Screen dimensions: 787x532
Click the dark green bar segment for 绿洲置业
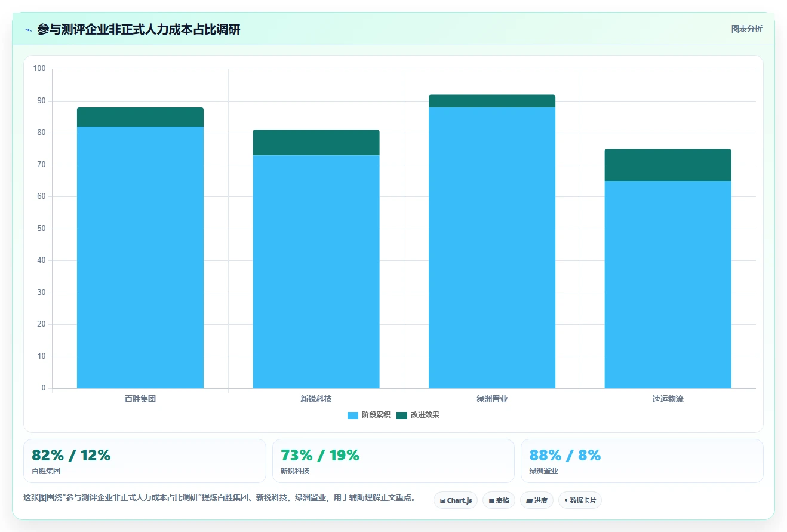tap(492, 101)
